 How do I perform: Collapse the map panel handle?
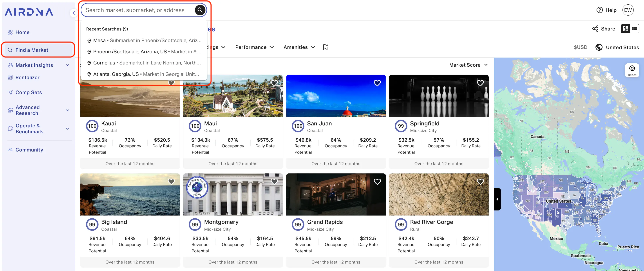tap(497, 199)
